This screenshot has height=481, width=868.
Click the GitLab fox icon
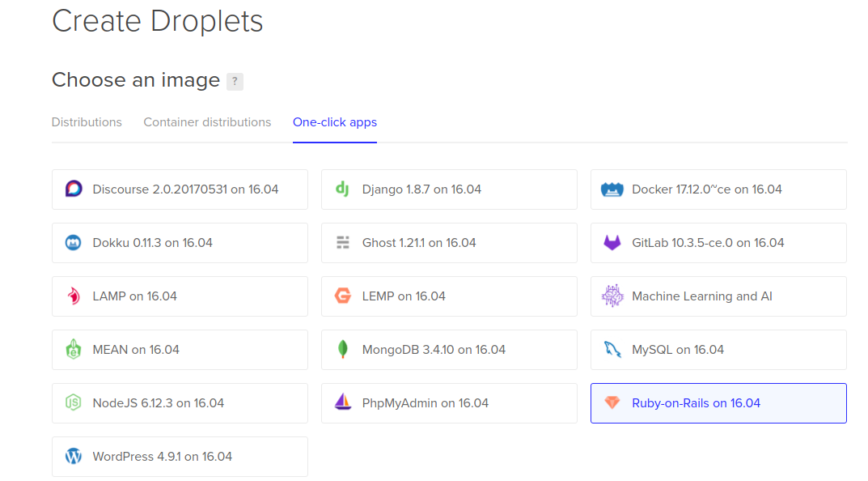612,243
